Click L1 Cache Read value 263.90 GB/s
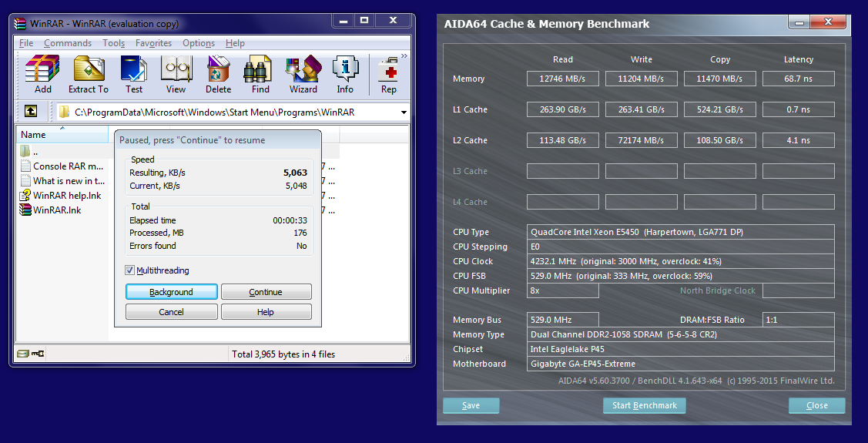The height and width of the screenshot is (443, 868). [562, 109]
